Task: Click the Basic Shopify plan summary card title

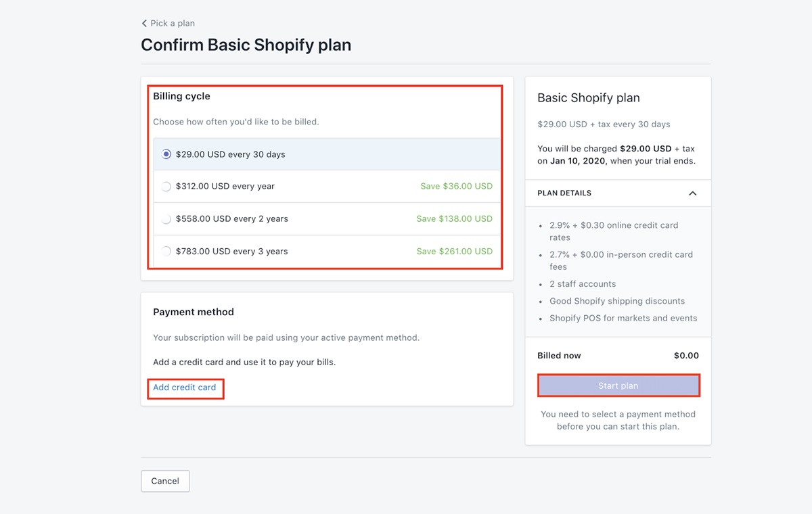Action: pyautogui.click(x=589, y=98)
